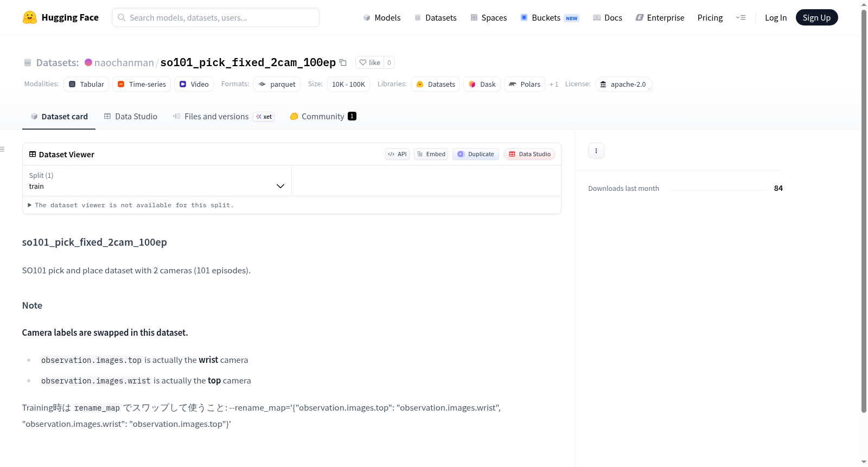Filter by the Time-series modality tag
This screenshot has height=467, width=868.
pos(142,84)
